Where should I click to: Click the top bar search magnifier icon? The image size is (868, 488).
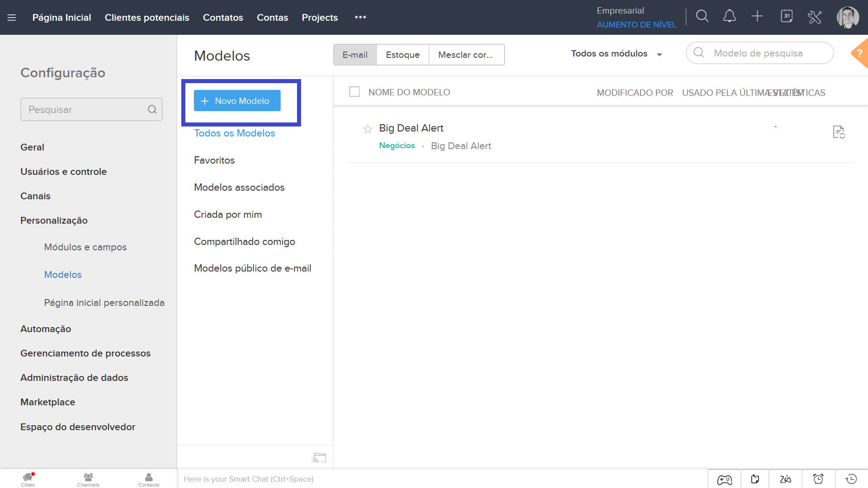click(702, 17)
